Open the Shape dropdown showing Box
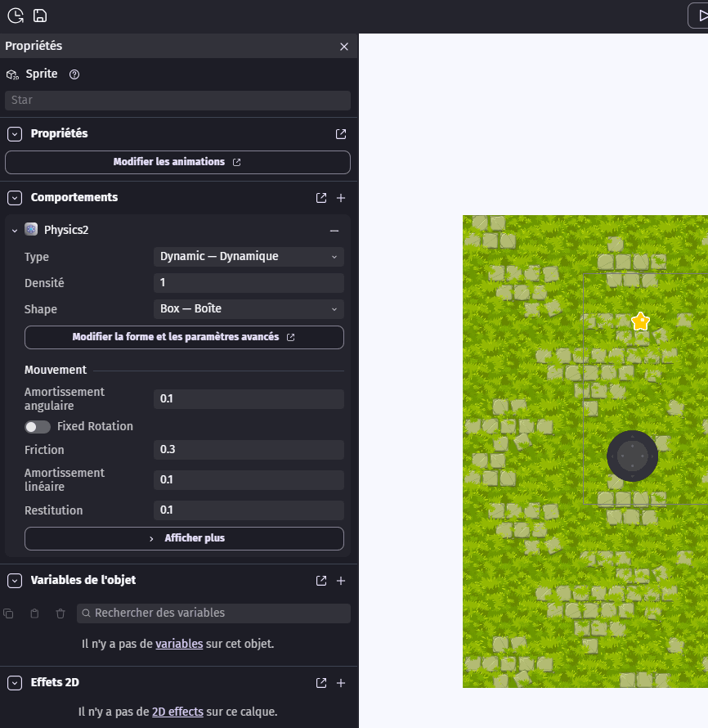Image resolution: width=708 pixels, height=728 pixels. click(249, 309)
